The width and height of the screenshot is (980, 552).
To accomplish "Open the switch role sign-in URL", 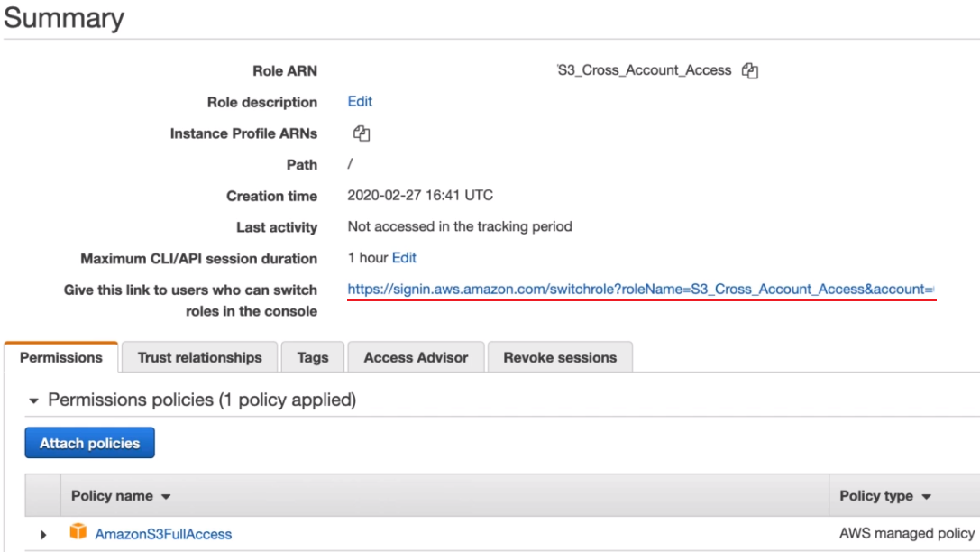I will [640, 290].
